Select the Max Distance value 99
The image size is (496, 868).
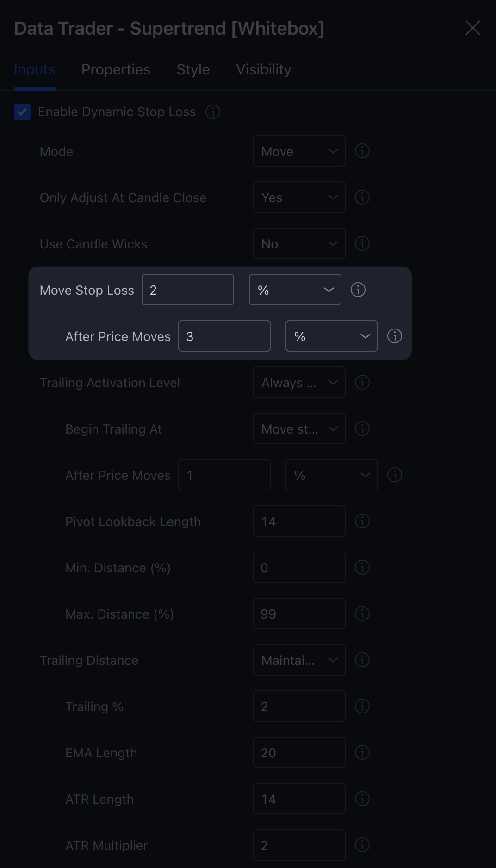(x=299, y=614)
